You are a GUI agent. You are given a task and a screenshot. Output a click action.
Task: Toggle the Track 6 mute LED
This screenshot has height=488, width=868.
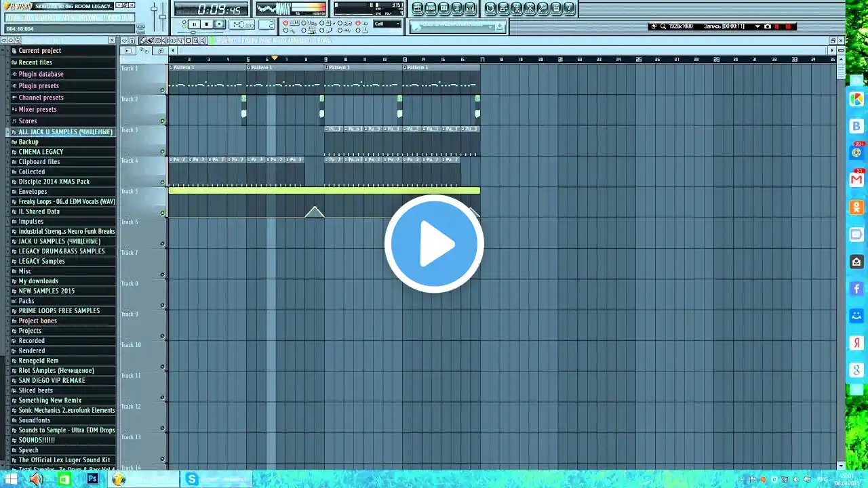(163, 244)
